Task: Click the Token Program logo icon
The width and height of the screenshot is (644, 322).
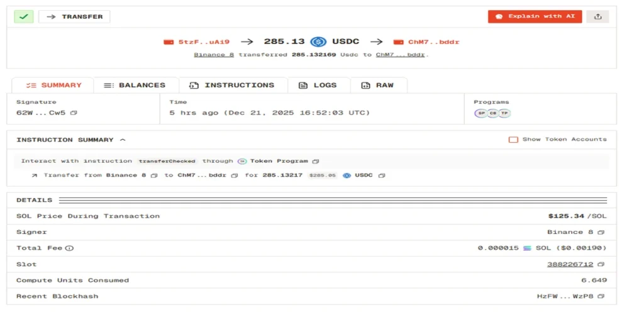Action: 242,162
